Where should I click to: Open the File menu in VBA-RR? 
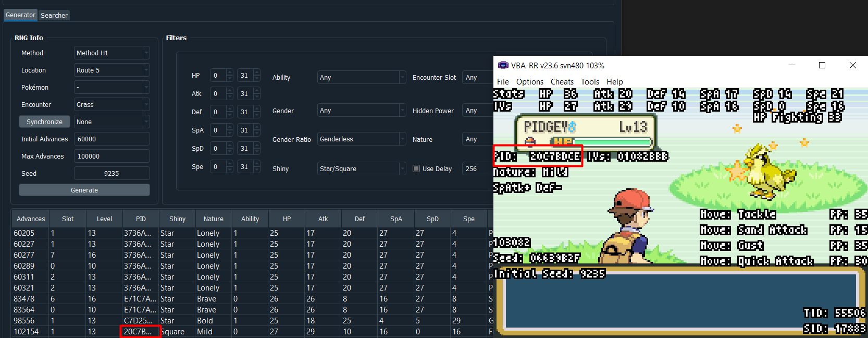pos(503,81)
